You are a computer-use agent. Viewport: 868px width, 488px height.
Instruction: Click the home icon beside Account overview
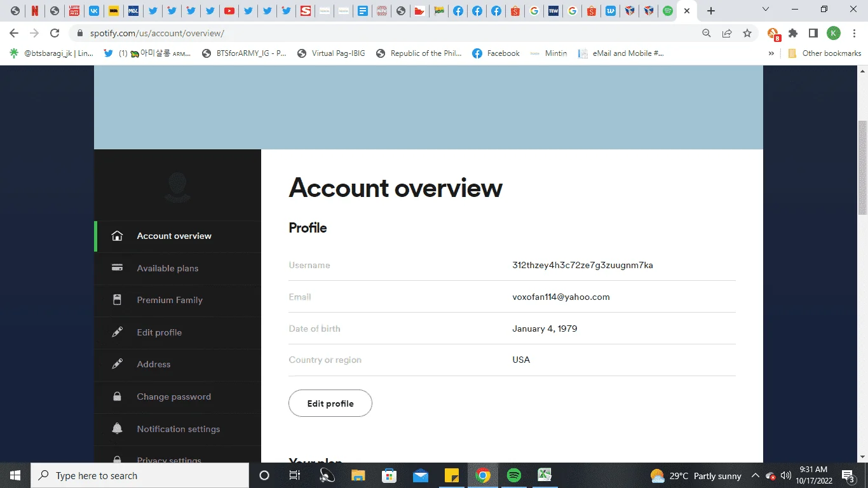tap(117, 236)
